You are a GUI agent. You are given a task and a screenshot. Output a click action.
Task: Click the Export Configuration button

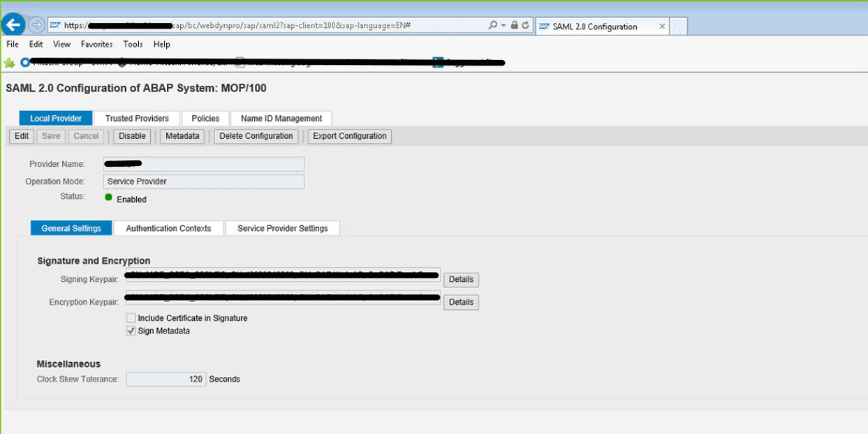[x=349, y=136]
